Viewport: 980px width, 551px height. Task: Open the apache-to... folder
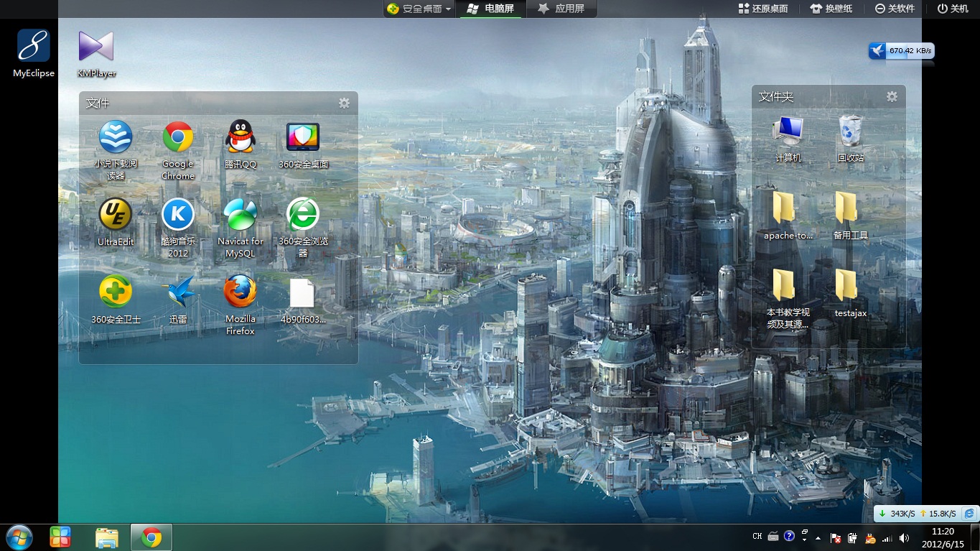(788, 216)
